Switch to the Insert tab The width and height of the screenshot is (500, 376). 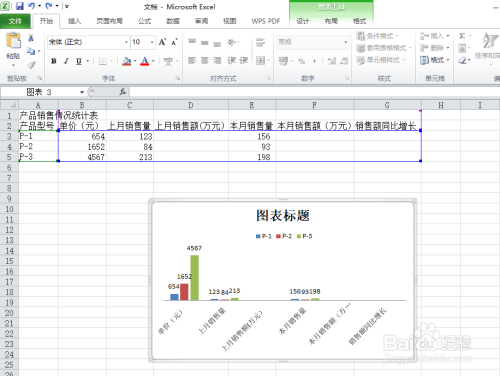[74, 21]
